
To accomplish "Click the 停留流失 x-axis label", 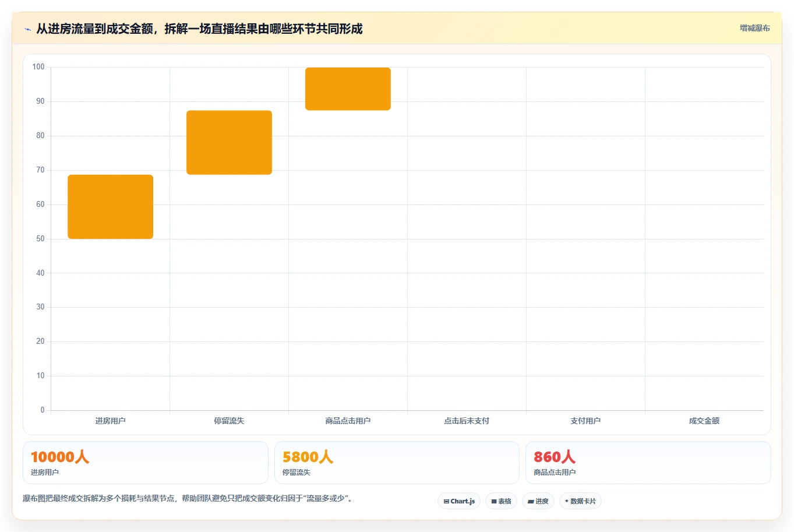I will point(229,421).
